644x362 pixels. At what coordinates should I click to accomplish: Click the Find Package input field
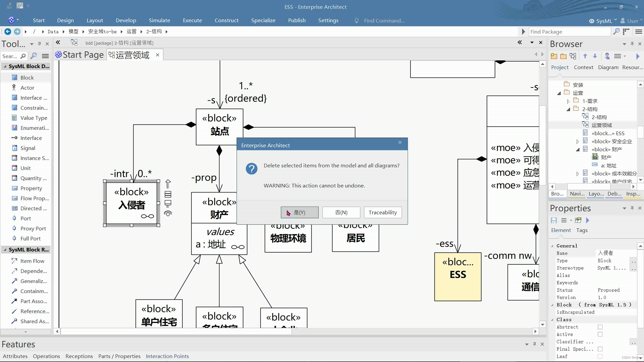tap(569, 32)
